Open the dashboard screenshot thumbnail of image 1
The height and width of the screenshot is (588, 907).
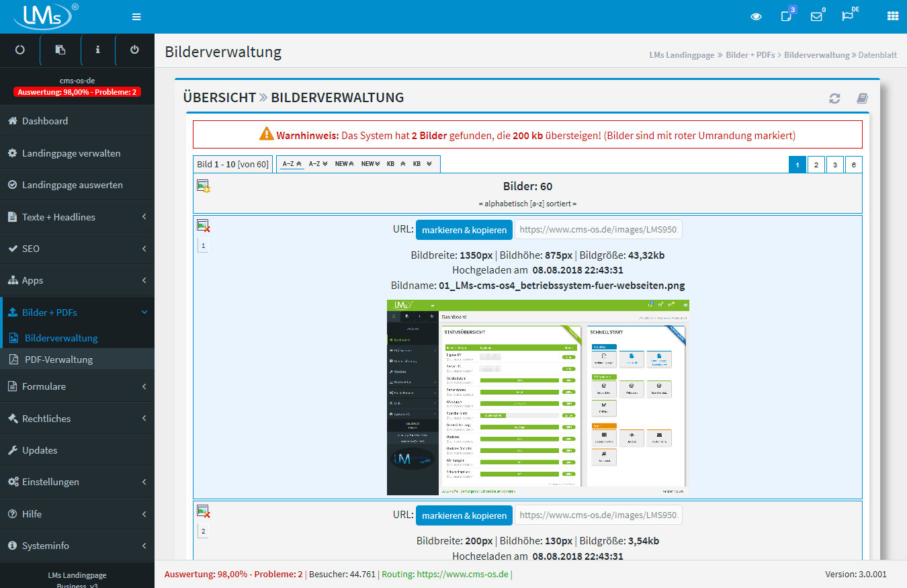pos(538,398)
